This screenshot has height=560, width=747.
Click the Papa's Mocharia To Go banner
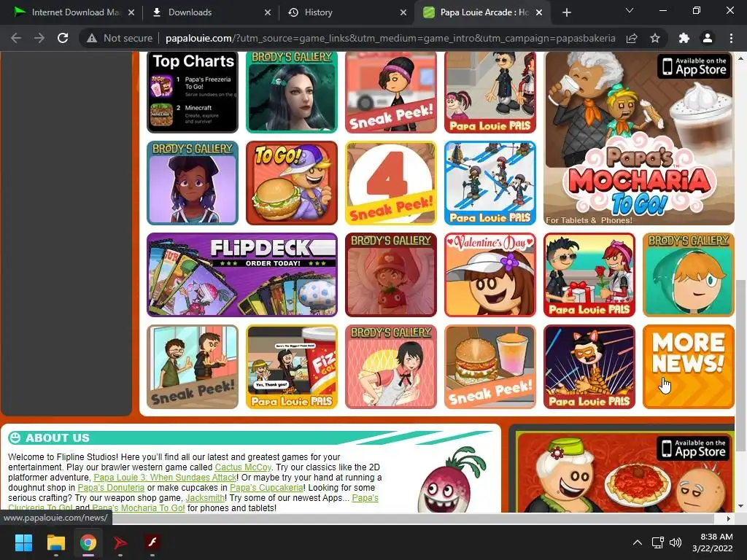point(638,138)
